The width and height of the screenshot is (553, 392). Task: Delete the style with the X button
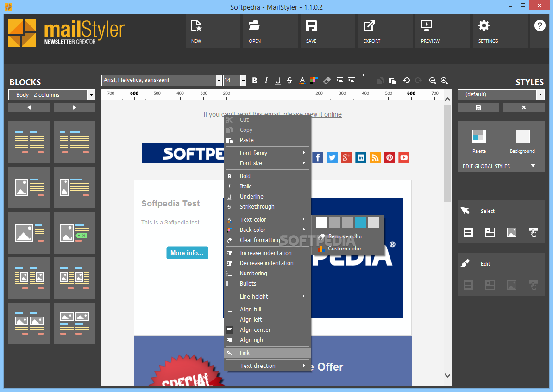(x=524, y=107)
